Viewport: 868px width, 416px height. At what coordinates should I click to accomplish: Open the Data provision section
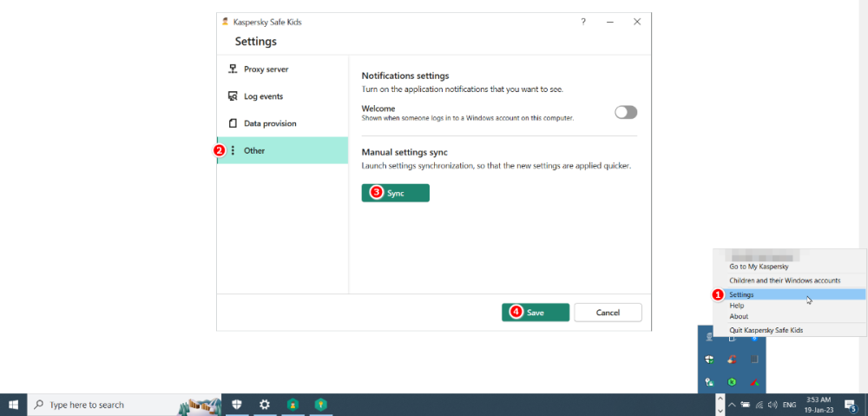coord(269,123)
